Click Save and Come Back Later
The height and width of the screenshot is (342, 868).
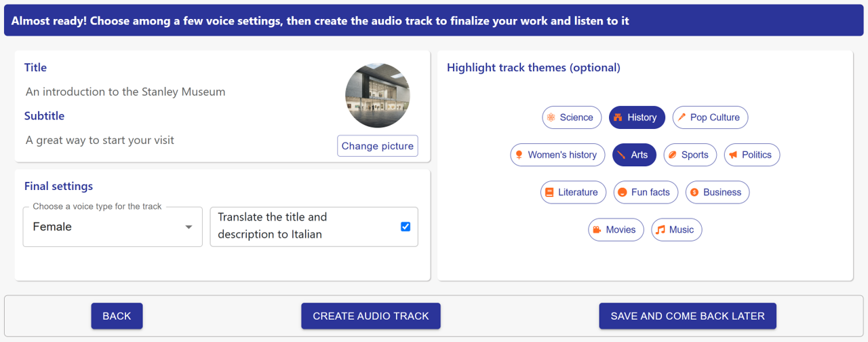pos(687,316)
